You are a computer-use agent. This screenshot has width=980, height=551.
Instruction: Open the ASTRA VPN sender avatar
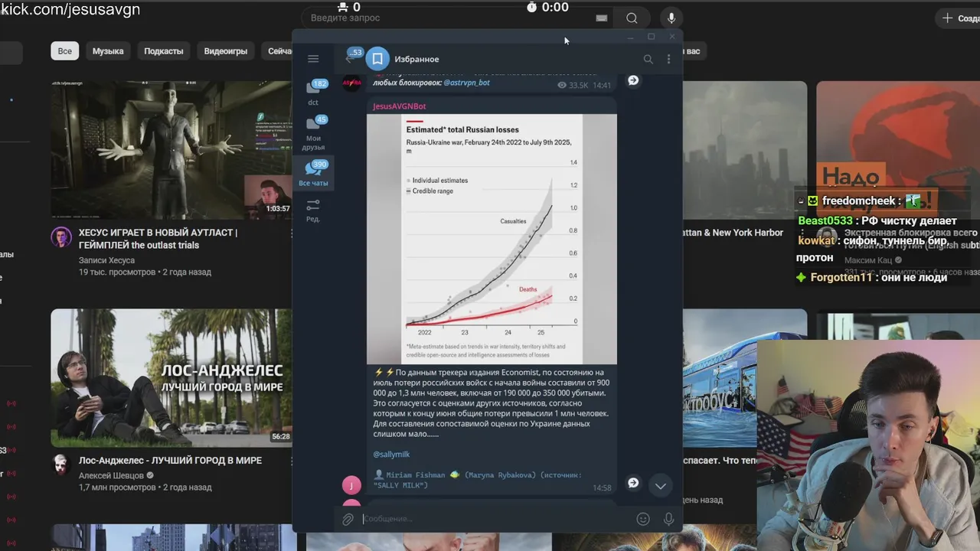point(351,82)
